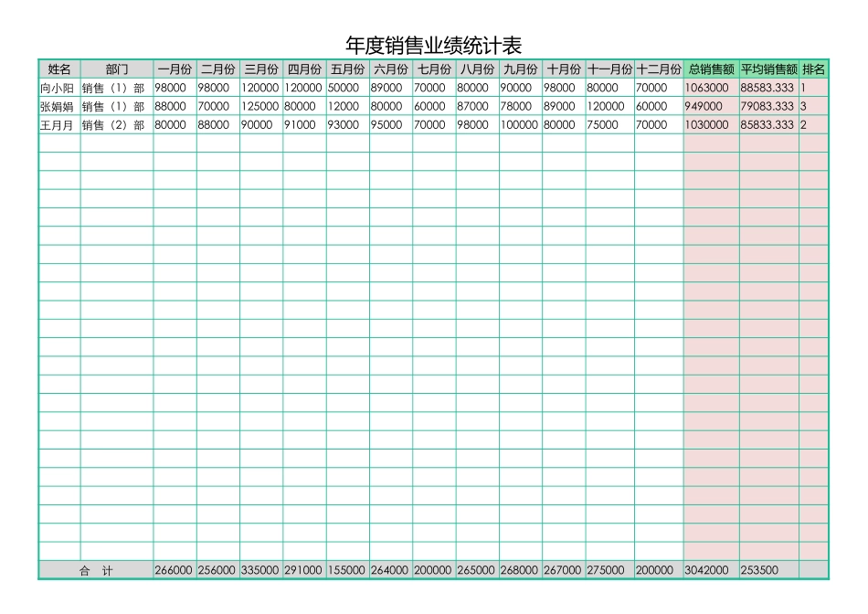Screen dimensions: 868x614
Task: Select the 六月份 column header
Action: click(391, 69)
